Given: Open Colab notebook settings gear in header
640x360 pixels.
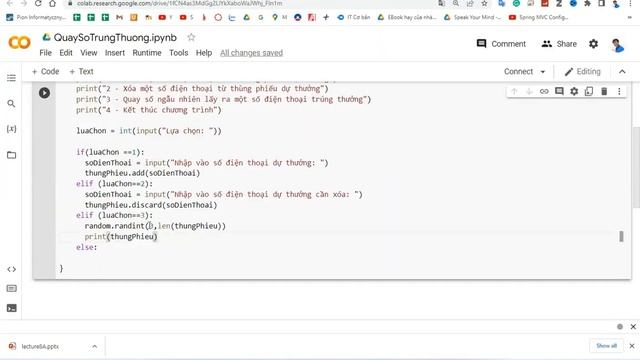Looking at the screenshot, I should [x=593, y=44].
